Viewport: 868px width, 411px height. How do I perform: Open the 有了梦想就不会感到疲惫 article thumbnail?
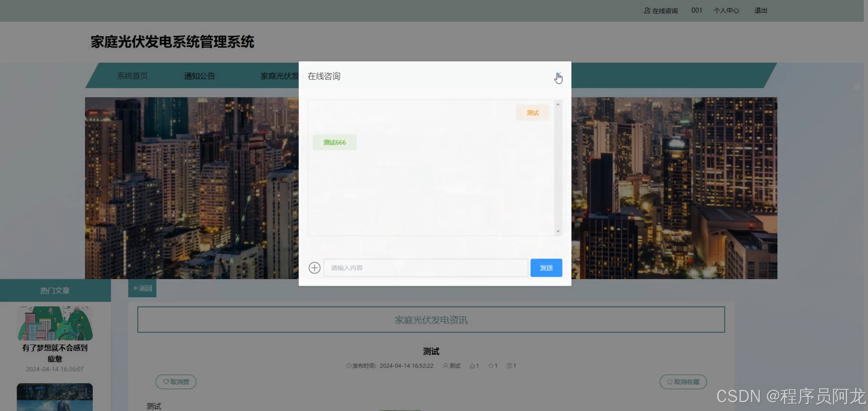click(x=55, y=323)
